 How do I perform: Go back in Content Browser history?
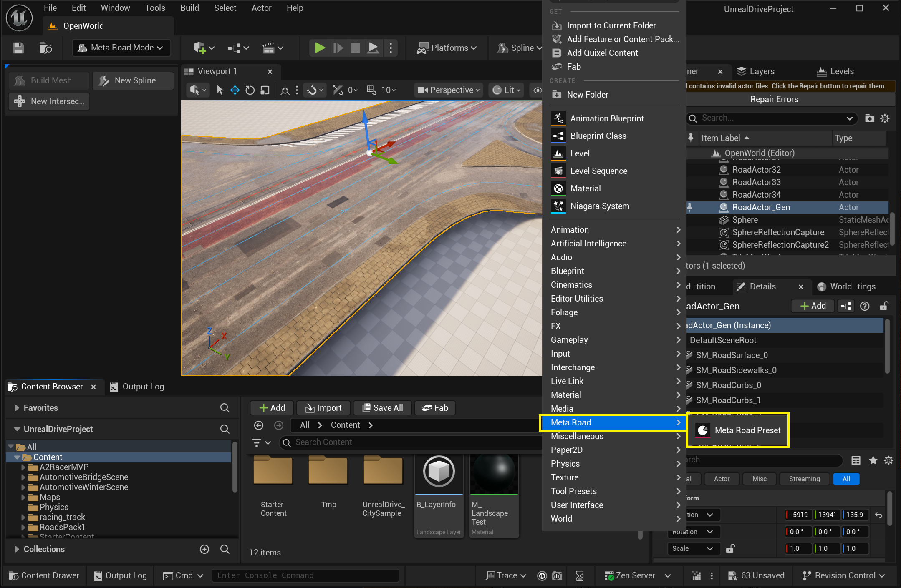click(259, 425)
